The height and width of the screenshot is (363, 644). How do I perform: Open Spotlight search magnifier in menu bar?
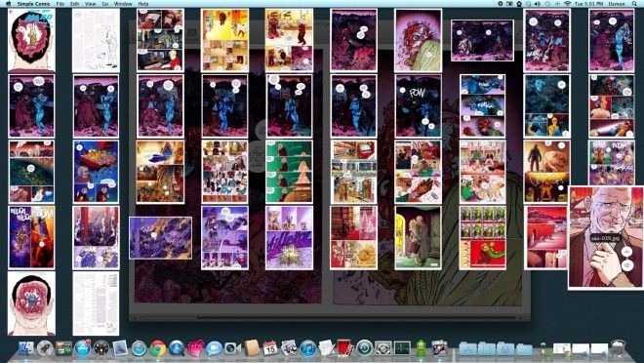click(633, 4)
